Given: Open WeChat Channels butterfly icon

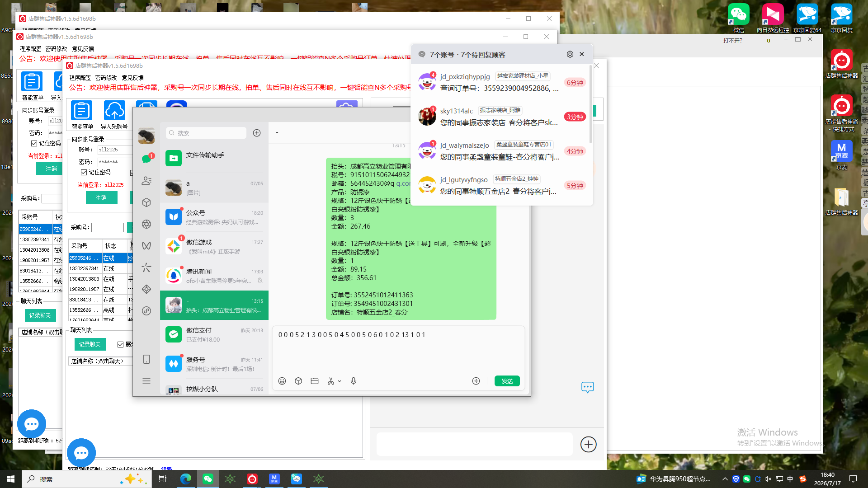Looking at the screenshot, I should tap(146, 246).
